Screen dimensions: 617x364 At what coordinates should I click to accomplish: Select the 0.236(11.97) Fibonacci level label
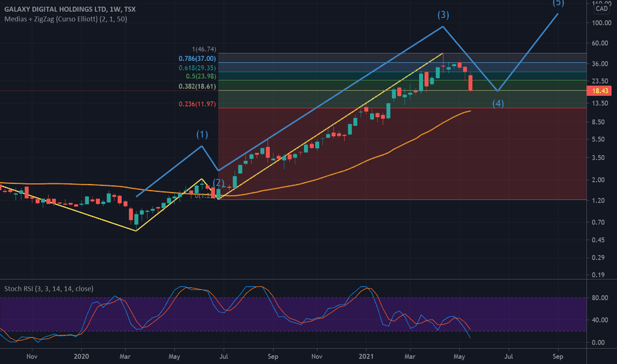pyautogui.click(x=197, y=105)
